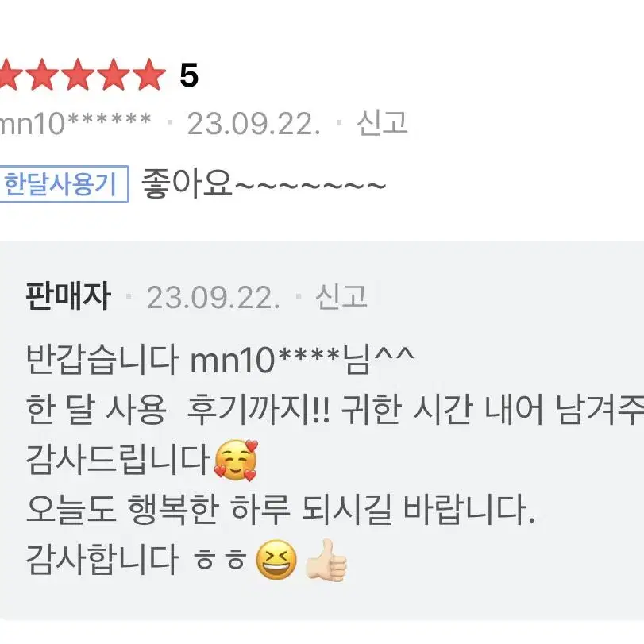Select the 한달사용기 badge

(64, 184)
